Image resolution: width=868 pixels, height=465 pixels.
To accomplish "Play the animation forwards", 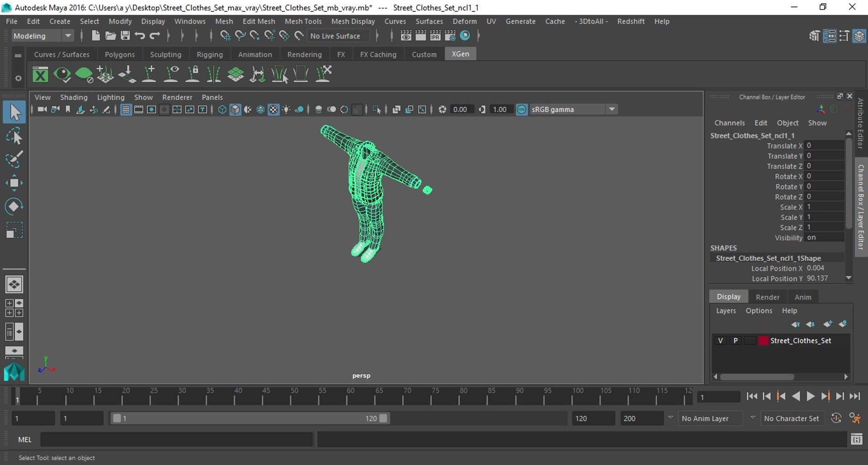I will point(811,396).
